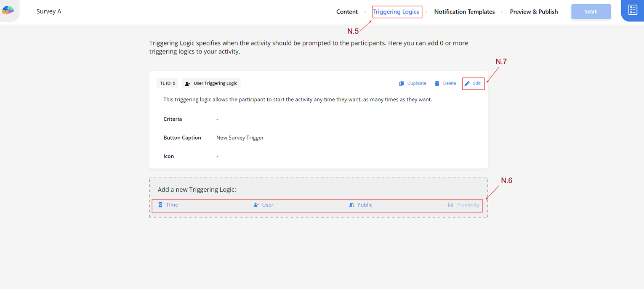The width and height of the screenshot is (644, 289).
Task: Click the Edit pencil icon
Action: click(x=467, y=83)
